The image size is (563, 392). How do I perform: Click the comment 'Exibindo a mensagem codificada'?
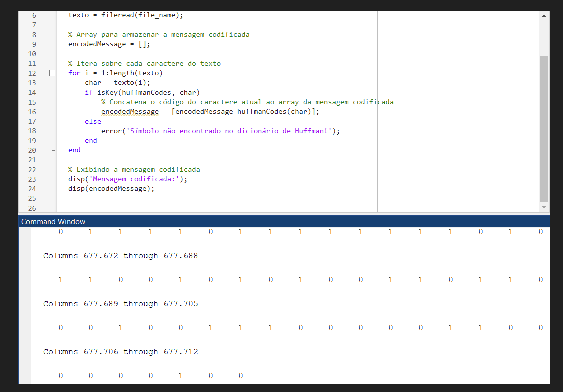pos(138,169)
